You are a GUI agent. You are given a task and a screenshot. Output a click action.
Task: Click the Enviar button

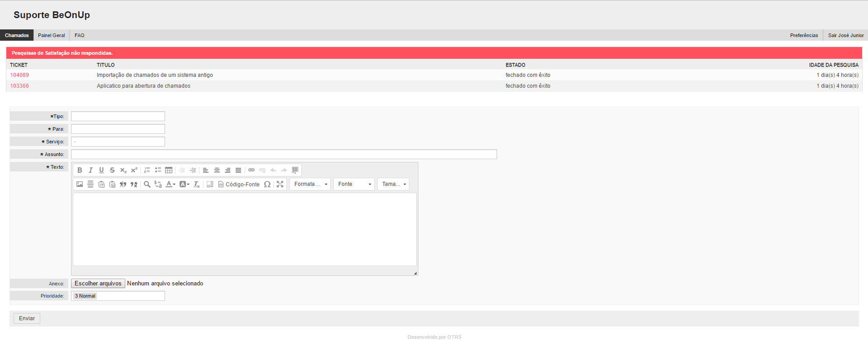[27, 318]
